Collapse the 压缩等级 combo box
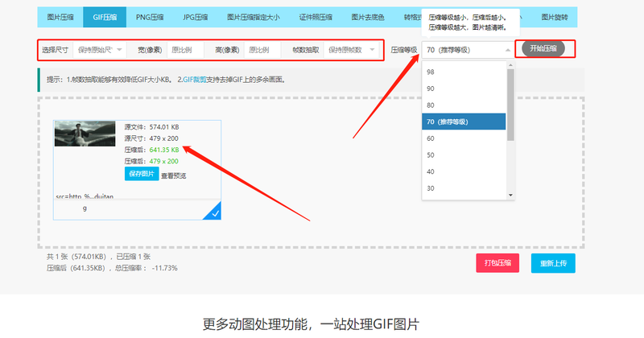The height and width of the screenshot is (338, 644). coord(469,50)
